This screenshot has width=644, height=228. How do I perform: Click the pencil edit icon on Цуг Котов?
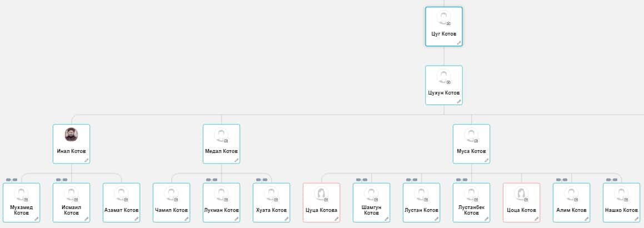tap(458, 43)
